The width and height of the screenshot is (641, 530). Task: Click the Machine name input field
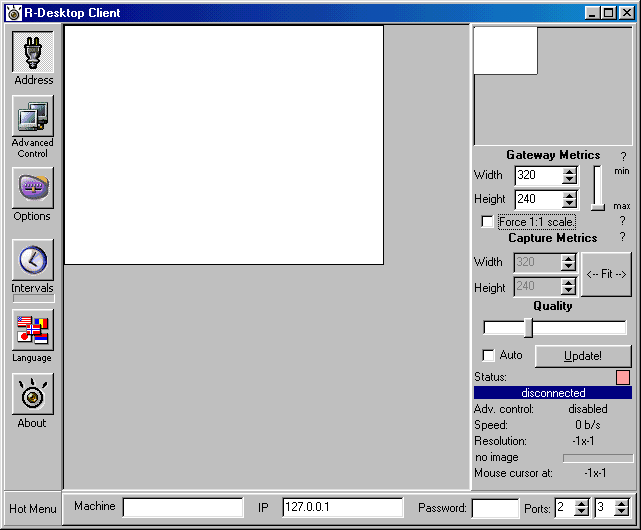pos(182,508)
